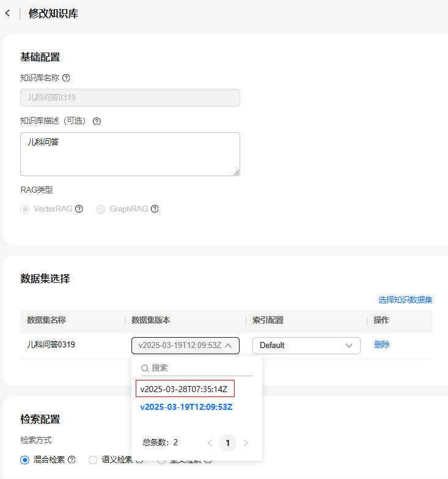
Task: Open the Default 索引配置 dropdown
Action: [x=306, y=346]
